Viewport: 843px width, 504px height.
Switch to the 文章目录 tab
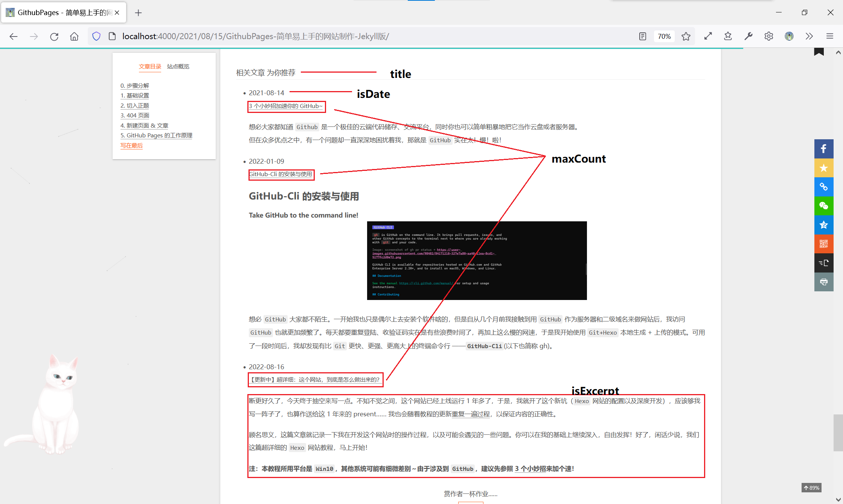click(150, 67)
